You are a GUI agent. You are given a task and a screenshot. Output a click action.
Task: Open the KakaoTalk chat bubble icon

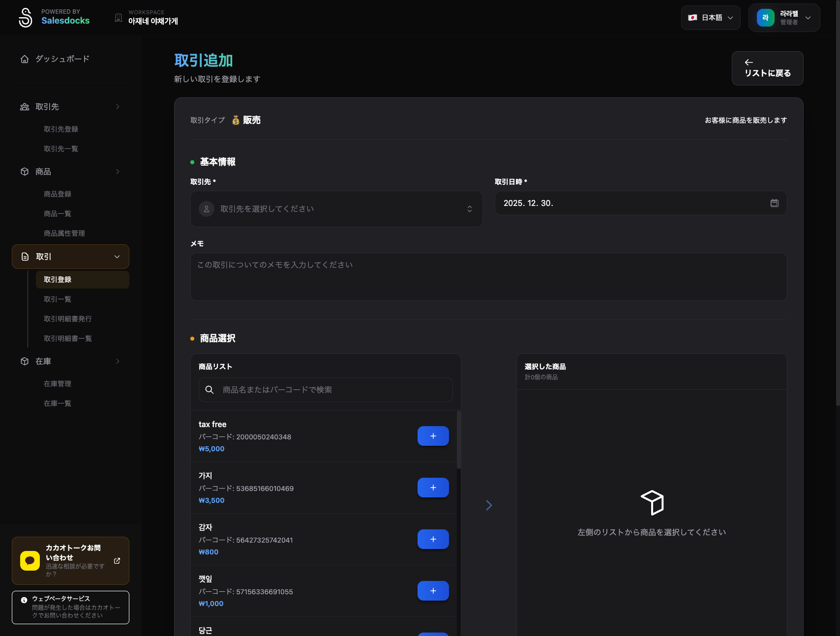(29, 560)
